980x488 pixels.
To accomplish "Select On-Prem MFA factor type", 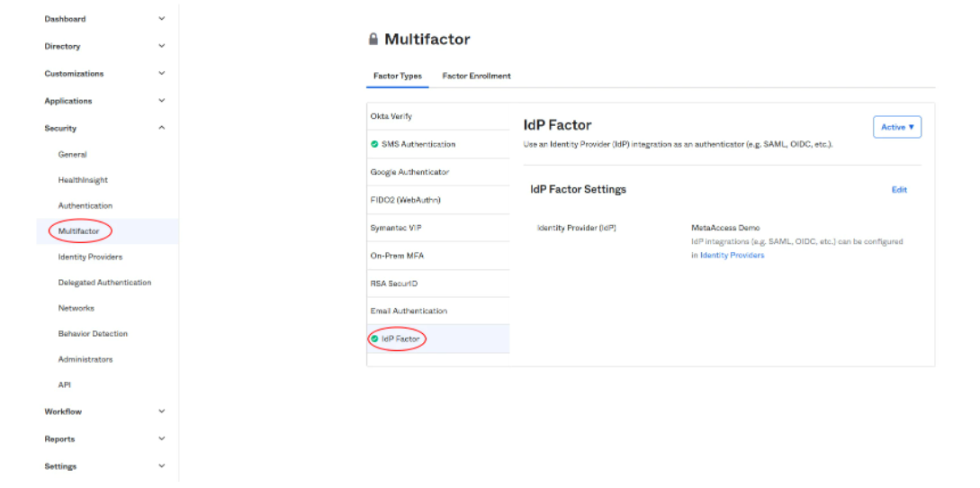I will click(x=438, y=256).
